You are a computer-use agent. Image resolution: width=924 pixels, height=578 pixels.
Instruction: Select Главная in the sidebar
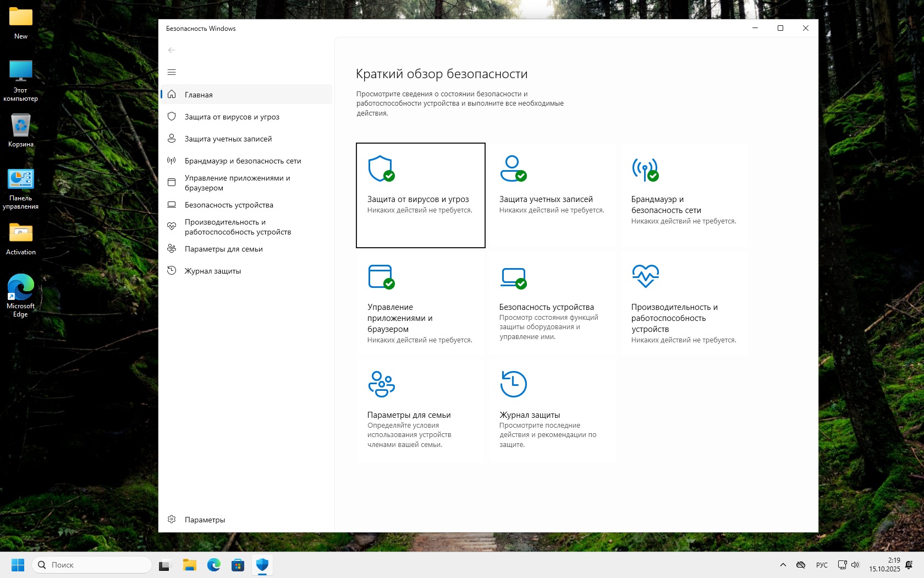(x=199, y=95)
